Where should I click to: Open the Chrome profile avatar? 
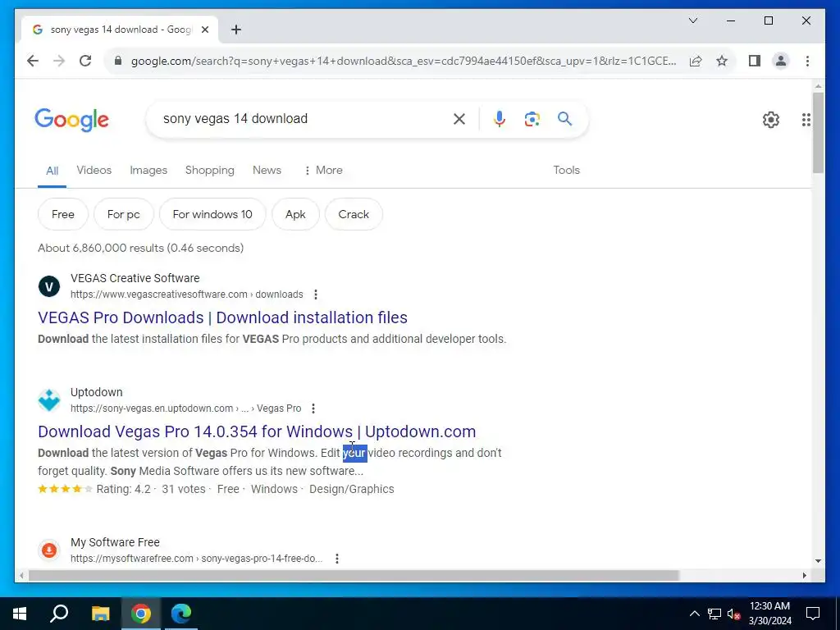point(781,61)
